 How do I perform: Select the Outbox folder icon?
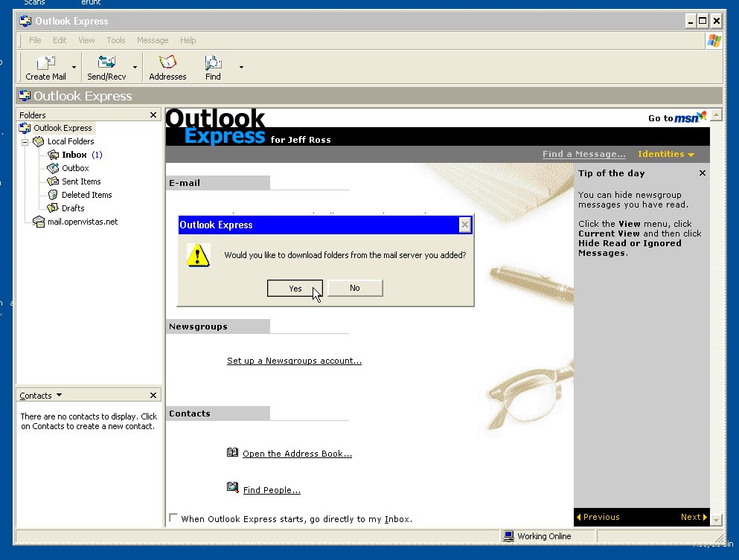pyautogui.click(x=54, y=167)
